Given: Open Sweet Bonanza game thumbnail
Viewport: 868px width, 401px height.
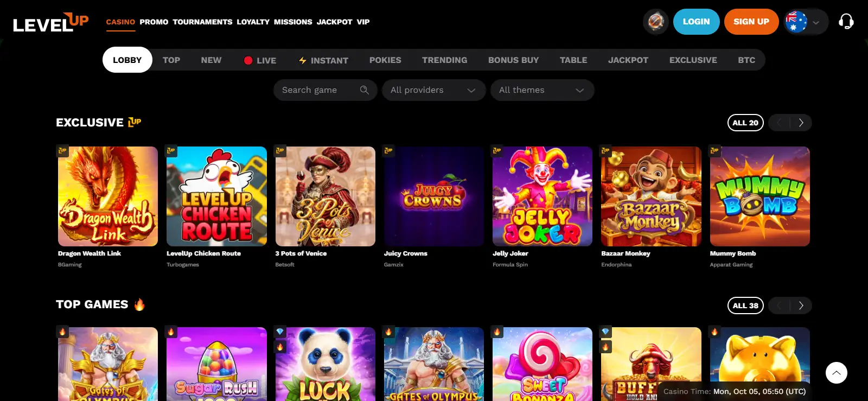Looking at the screenshot, I should pos(542,364).
